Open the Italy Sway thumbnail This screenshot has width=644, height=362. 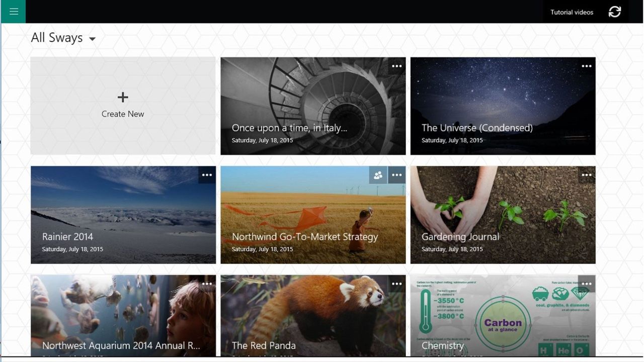pos(313,106)
